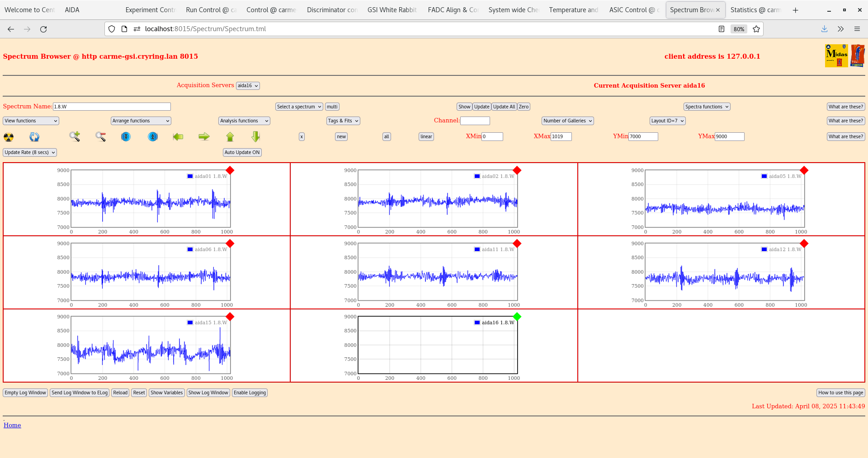Click the Empty Log Window button
The image size is (868, 458).
[25, 393]
